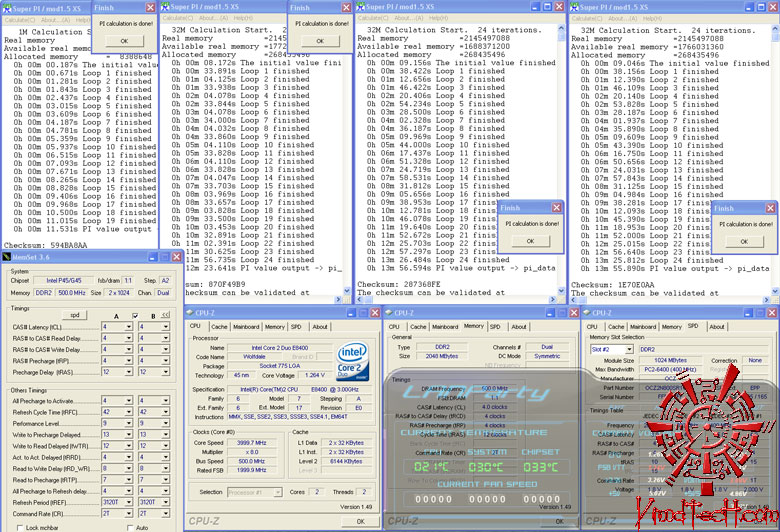
Task: Enable the Auto checkbox in MemSet
Action: tap(130, 528)
